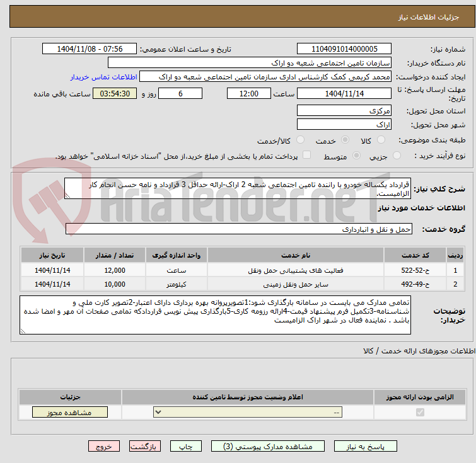This screenshot has width=476, height=463.
Task: Click نام دستگاه خریدار field
Action: click(x=250, y=63)
